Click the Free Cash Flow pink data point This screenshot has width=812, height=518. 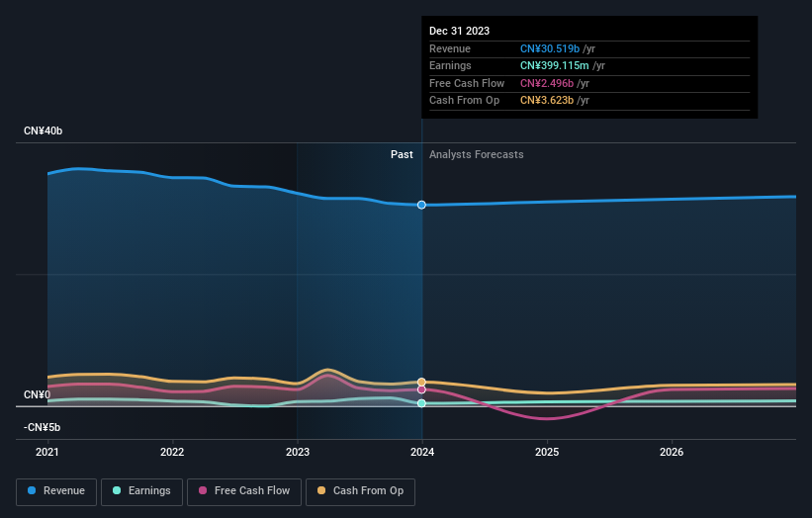pyautogui.click(x=421, y=389)
